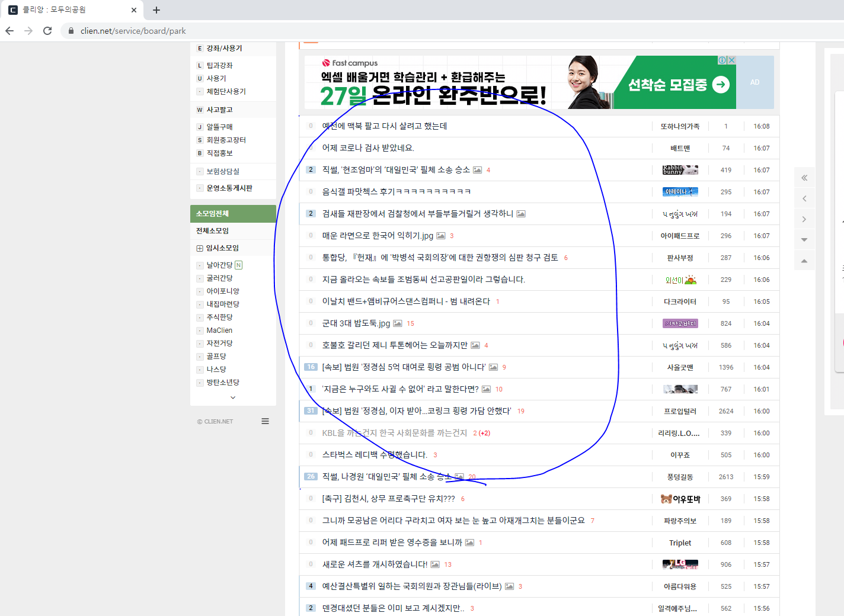Viewport: 844px width, 616px height.
Task: Click the double left chevron on the right rail
Action: [x=804, y=178]
